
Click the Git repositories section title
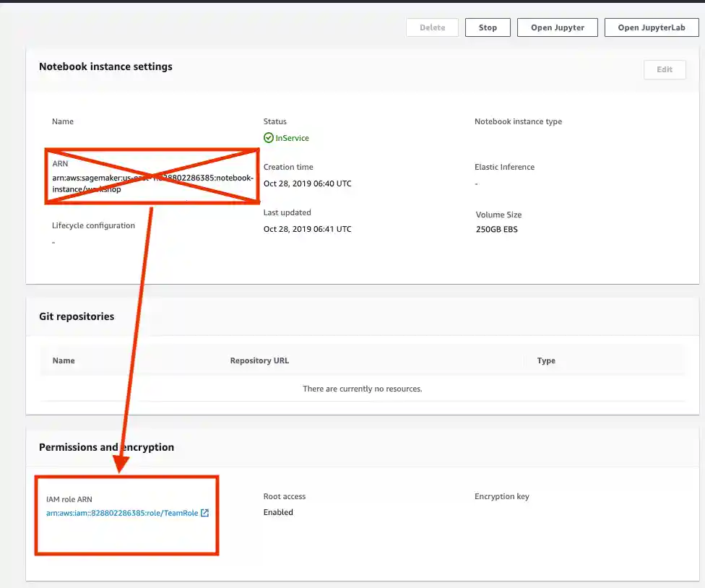(x=77, y=316)
